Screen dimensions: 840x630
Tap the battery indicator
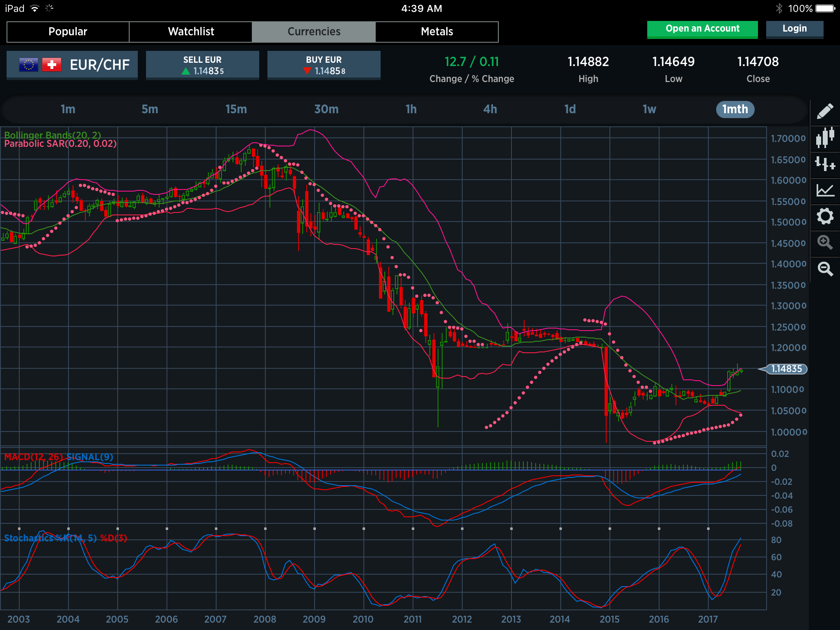825,8
